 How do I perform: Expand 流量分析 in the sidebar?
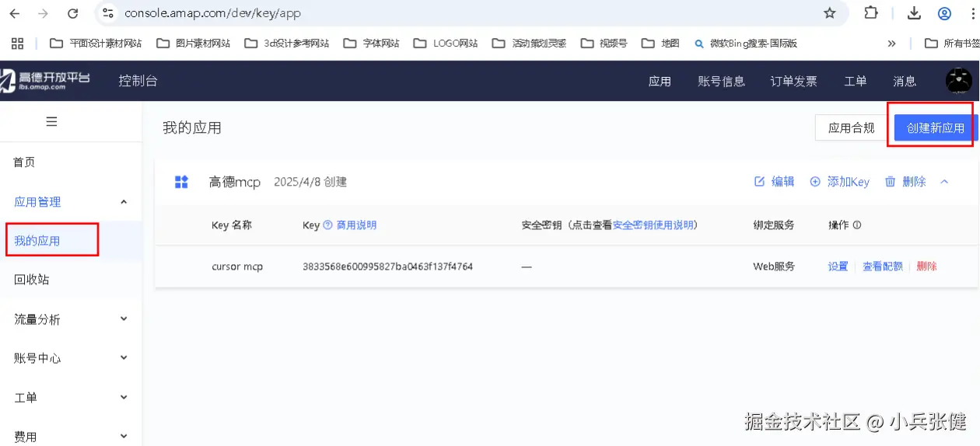point(71,319)
